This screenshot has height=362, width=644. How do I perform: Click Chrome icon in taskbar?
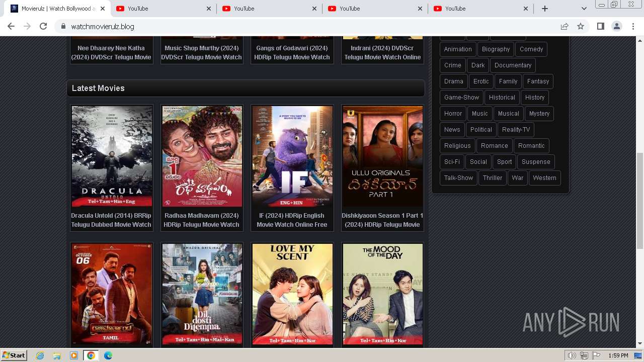(x=91, y=355)
